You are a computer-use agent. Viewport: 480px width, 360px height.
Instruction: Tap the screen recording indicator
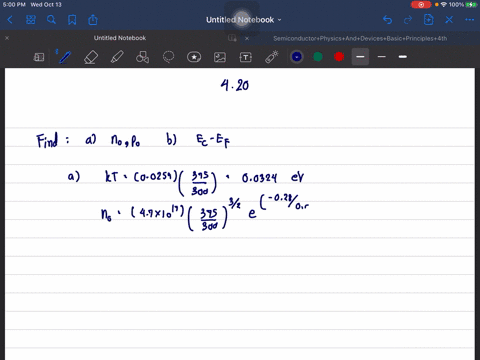pos(421,5)
